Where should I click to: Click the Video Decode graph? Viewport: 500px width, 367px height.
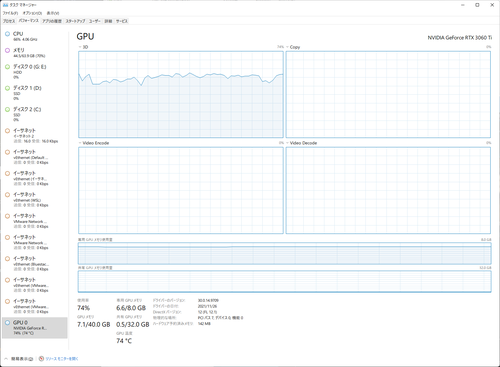click(388, 190)
